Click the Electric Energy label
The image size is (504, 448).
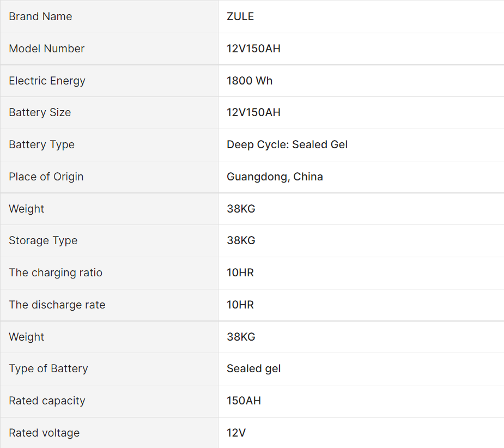coord(47,81)
